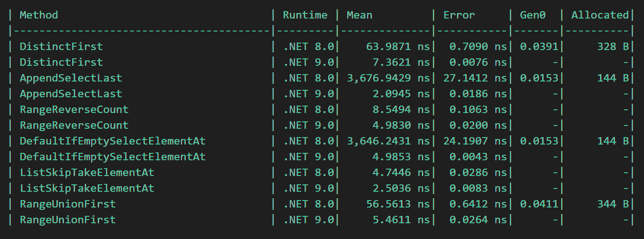Image resolution: width=644 pixels, height=239 pixels.
Task: Click the Allocated column header
Action: coord(600,15)
